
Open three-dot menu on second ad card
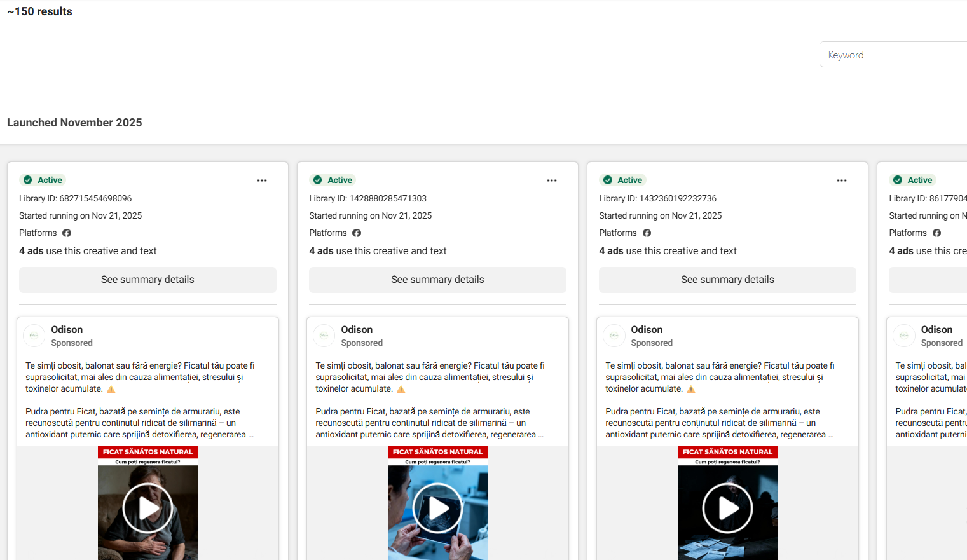click(x=552, y=181)
